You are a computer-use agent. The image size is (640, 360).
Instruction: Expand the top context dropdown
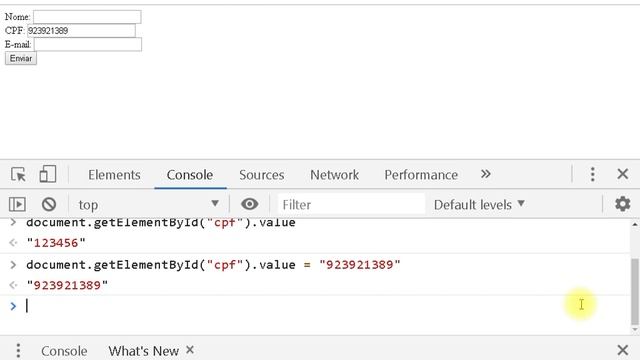tap(149, 204)
